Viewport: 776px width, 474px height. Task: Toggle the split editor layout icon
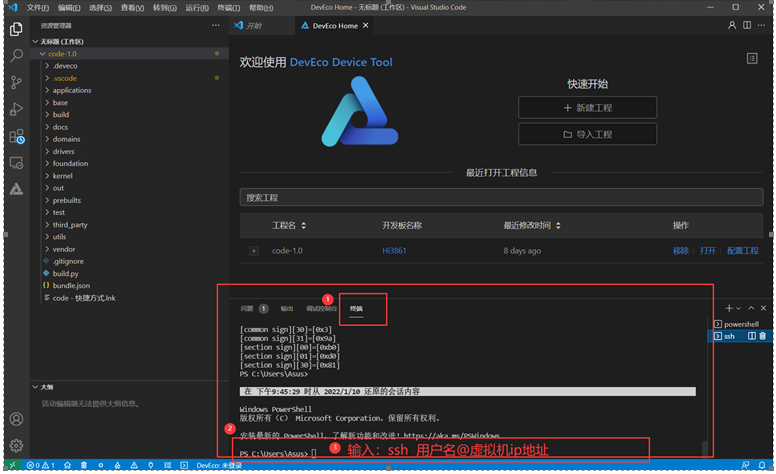click(747, 25)
